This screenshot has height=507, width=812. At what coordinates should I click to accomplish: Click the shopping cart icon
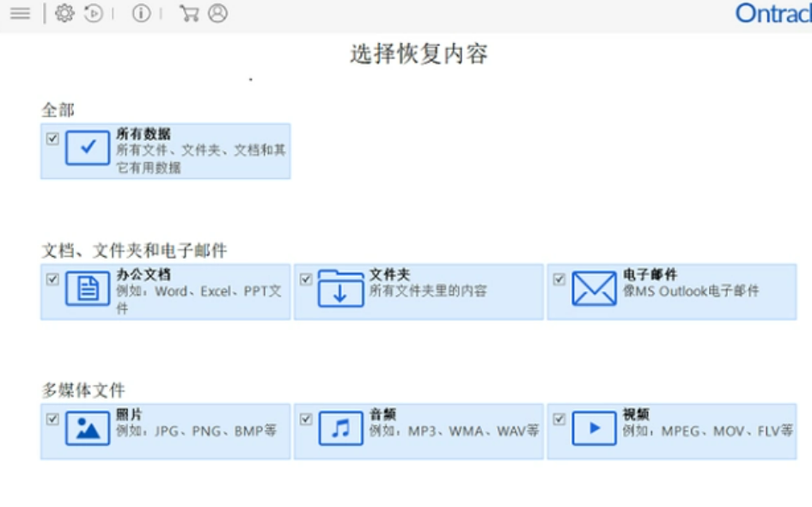[x=189, y=13]
